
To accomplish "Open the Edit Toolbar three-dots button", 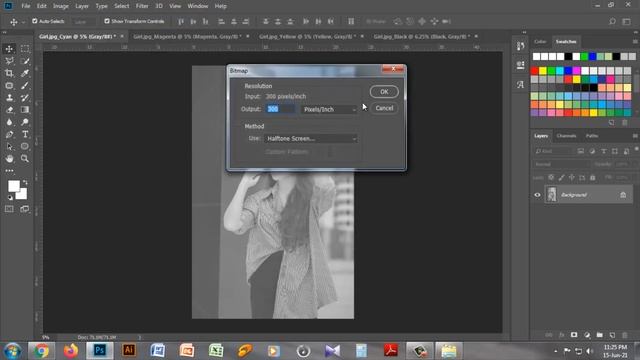I will [9, 171].
